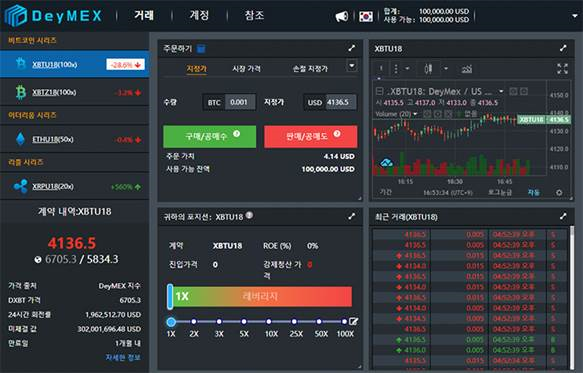This screenshot has height=373, width=583.
Task: Select the 25X leverage point
Action: pos(294,321)
